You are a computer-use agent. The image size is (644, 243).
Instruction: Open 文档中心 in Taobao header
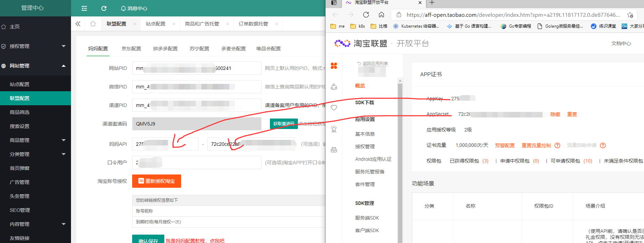click(621, 43)
